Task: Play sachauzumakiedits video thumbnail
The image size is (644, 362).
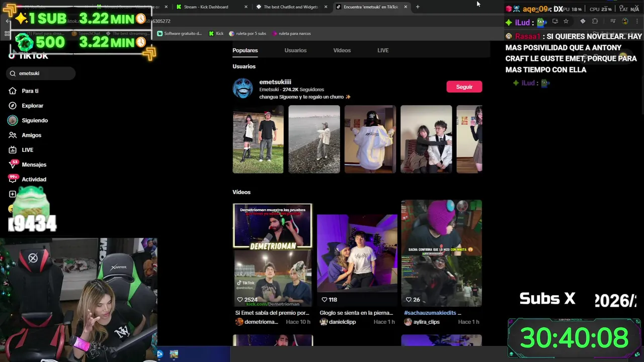Action: [x=441, y=253]
